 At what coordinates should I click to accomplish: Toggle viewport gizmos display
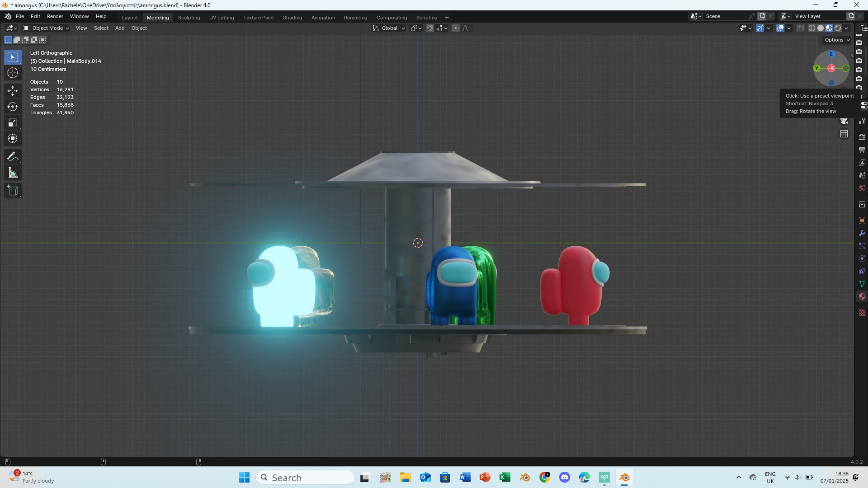click(760, 28)
